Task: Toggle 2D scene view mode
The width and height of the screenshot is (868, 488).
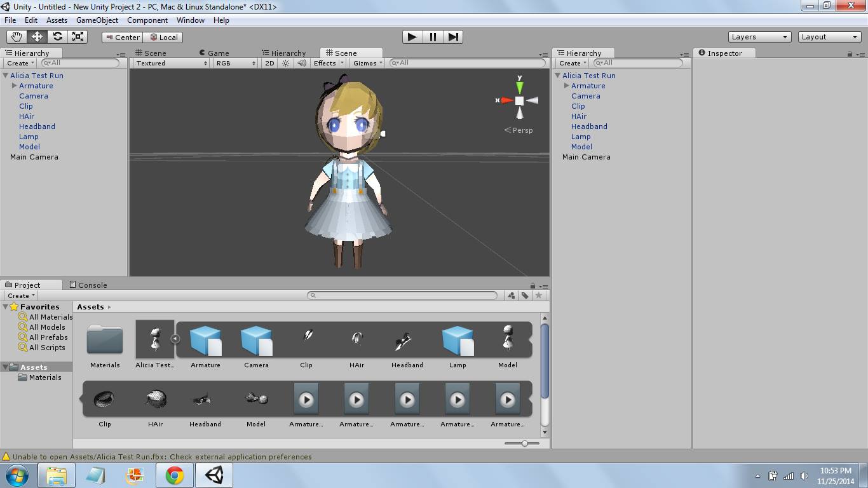Action: [x=269, y=63]
